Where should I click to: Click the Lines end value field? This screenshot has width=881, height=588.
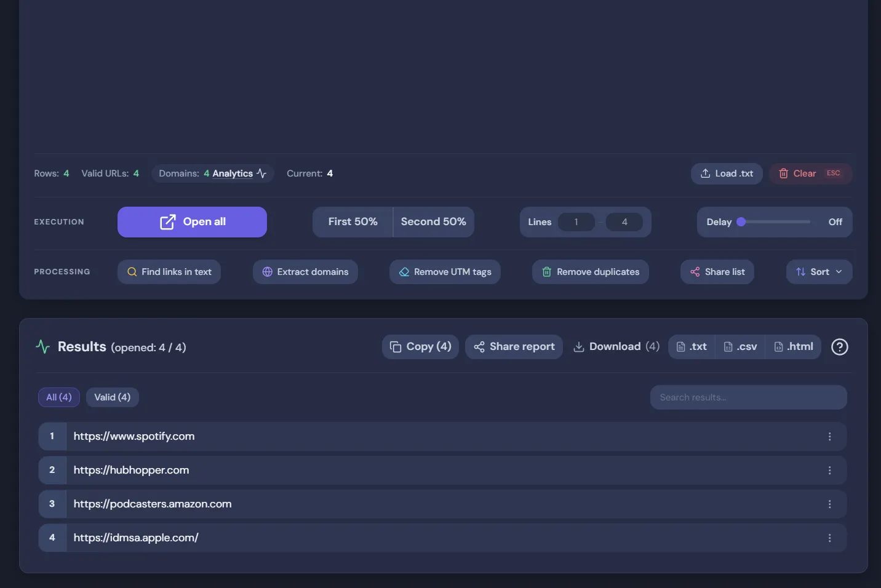(624, 222)
